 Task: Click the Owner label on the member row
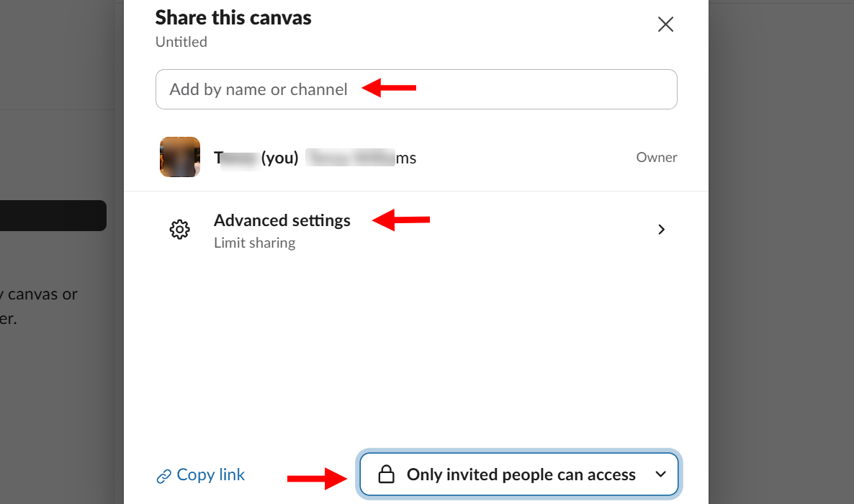point(656,157)
